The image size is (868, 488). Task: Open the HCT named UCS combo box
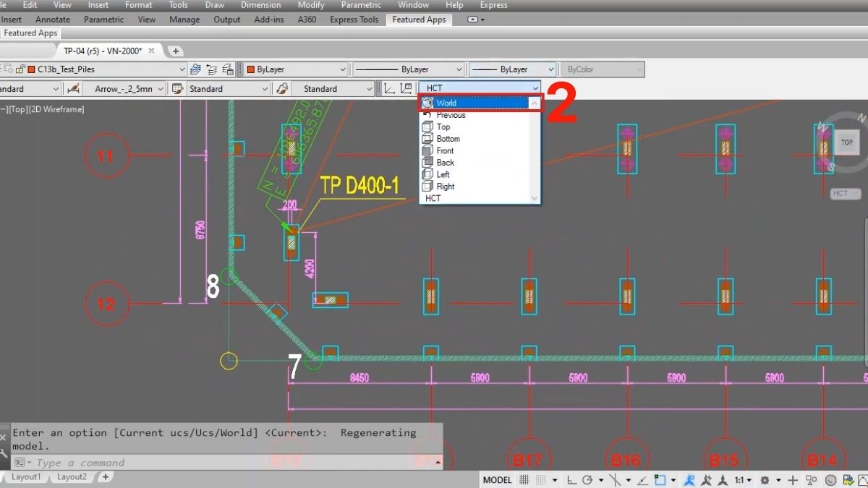(x=480, y=88)
